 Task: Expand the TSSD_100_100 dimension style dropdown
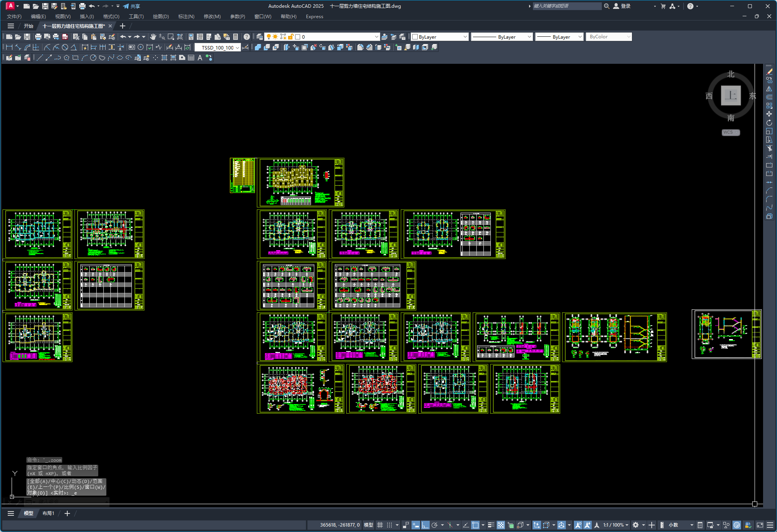pos(237,48)
